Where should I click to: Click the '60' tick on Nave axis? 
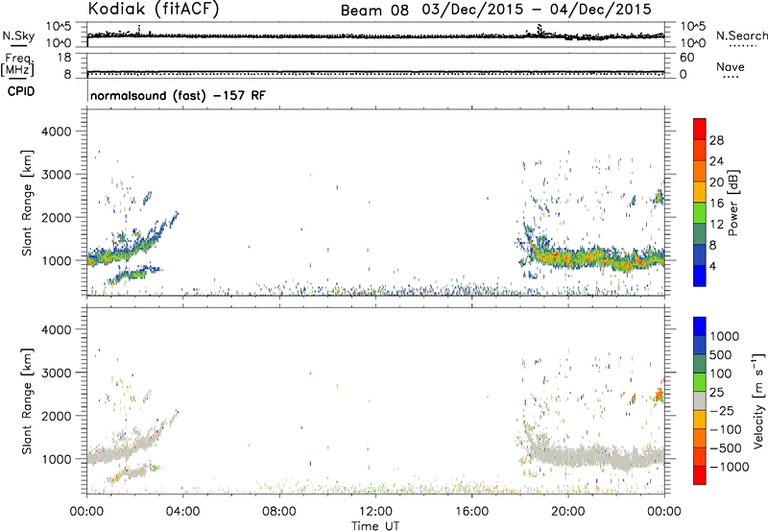point(686,58)
